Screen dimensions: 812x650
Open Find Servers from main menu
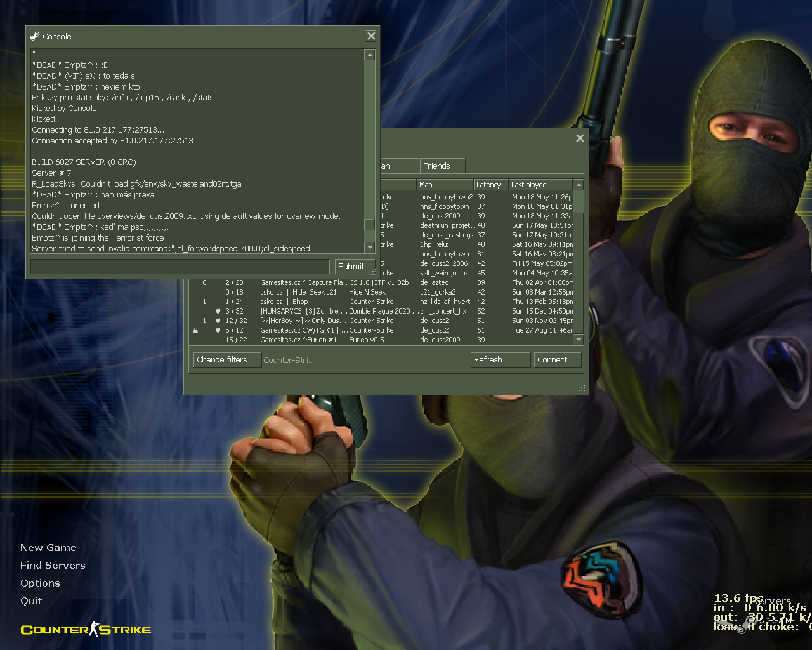53,566
